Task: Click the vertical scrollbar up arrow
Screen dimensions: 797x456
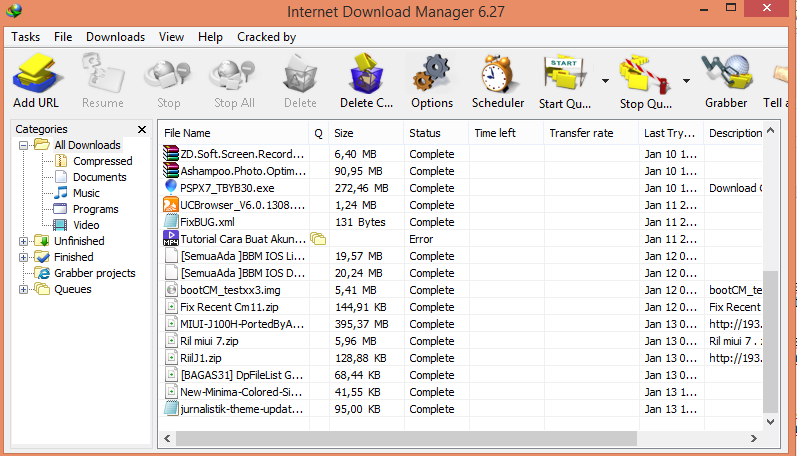Action: pyautogui.click(x=771, y=131)
